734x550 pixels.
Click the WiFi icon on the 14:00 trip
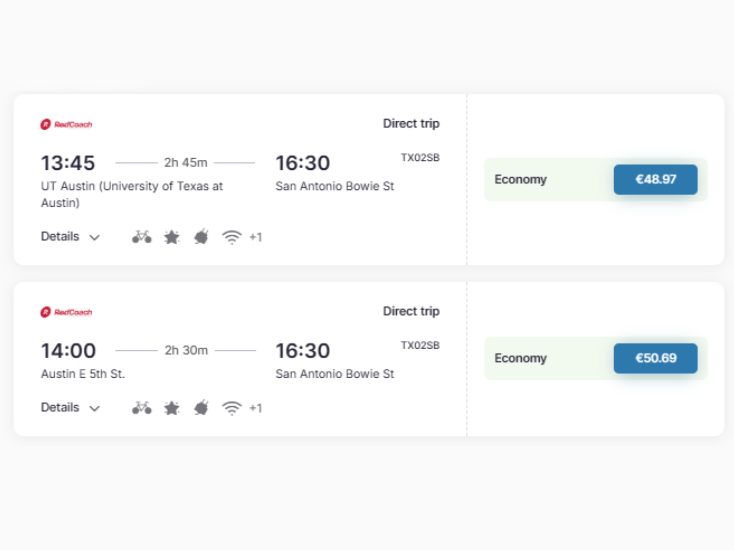(x=232, y=408)
